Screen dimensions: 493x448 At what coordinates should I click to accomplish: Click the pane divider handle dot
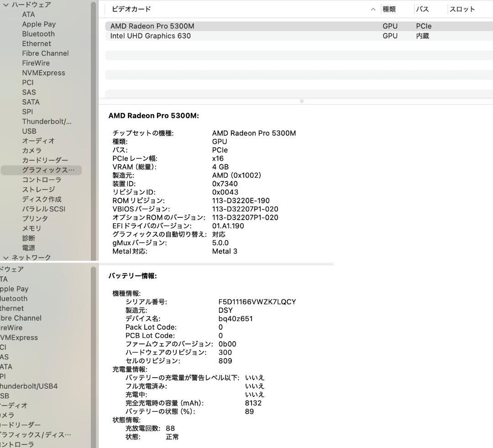pos(302,101)
